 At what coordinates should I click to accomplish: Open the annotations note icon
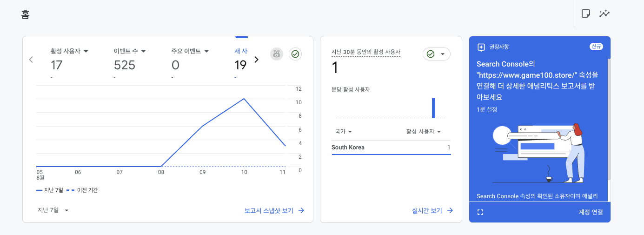(x=586, y=13)
